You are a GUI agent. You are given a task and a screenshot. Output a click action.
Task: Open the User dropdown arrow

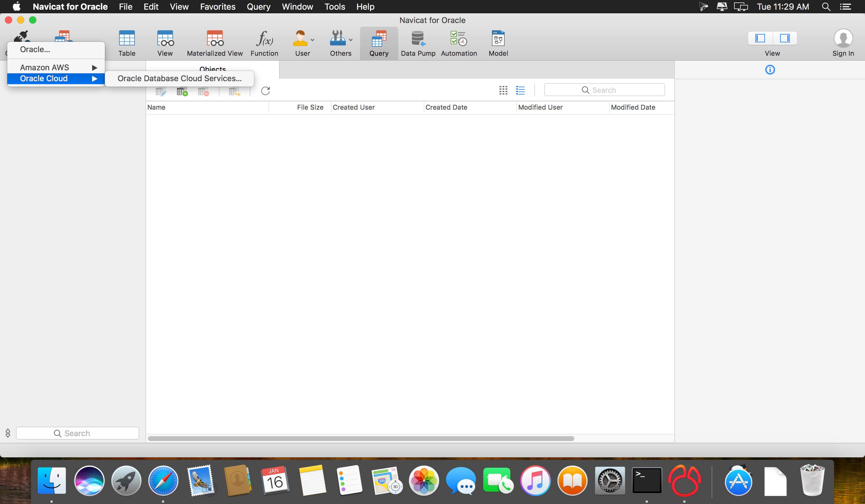click(x=312, y=40)
